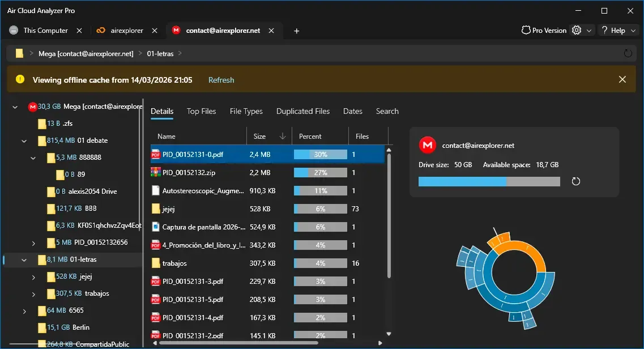Open a new tab with plus icon

[x=297, y=31]
